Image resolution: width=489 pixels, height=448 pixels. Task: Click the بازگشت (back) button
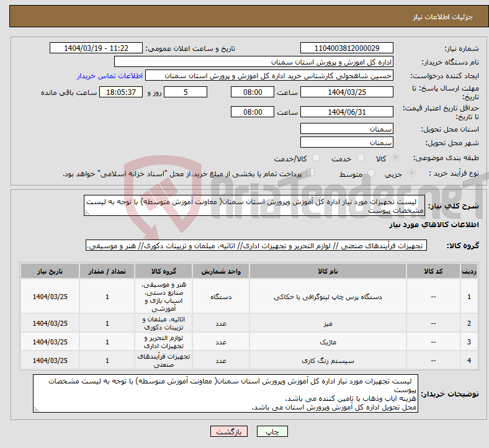(x=228, y=431)
